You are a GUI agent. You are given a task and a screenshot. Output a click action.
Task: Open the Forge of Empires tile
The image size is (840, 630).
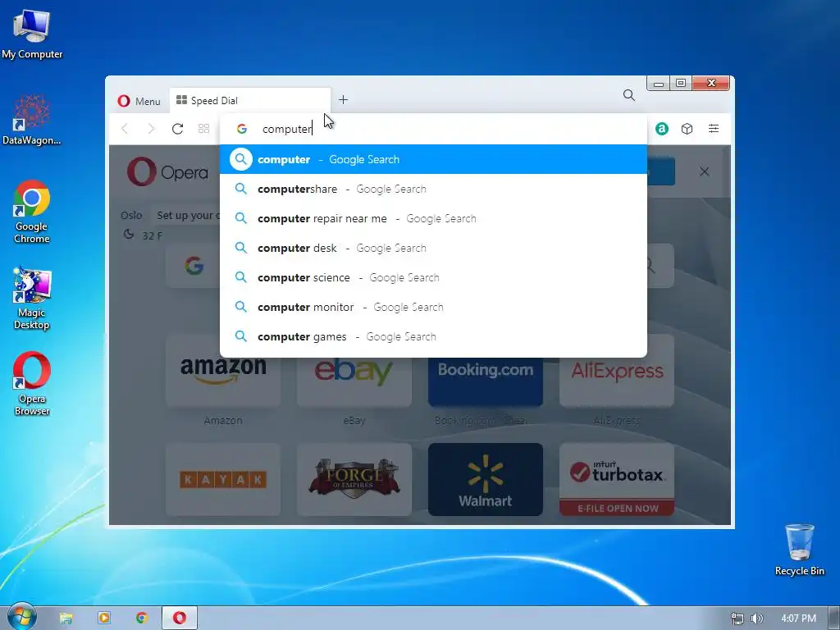(354, 479)
